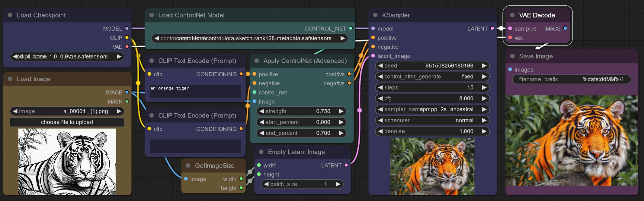Open the scheduler normal dropdown
644x201 pixels.
[x=432, y=120]
